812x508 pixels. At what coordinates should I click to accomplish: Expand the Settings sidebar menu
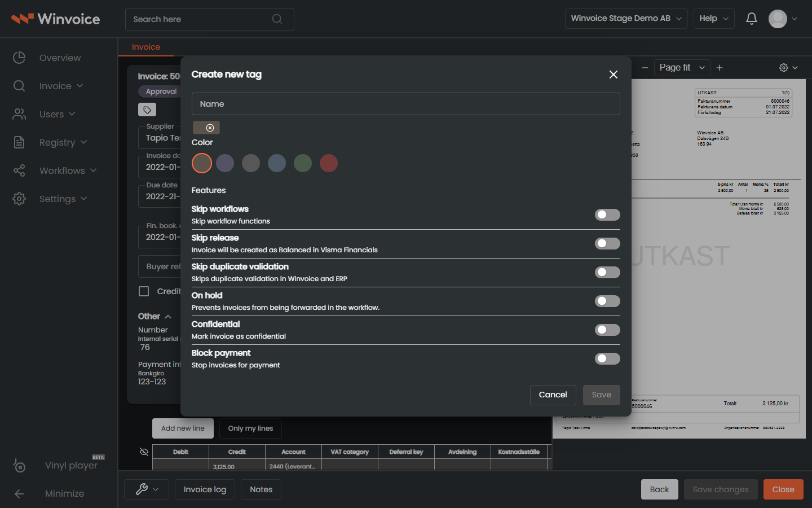(x=83, y=199)
